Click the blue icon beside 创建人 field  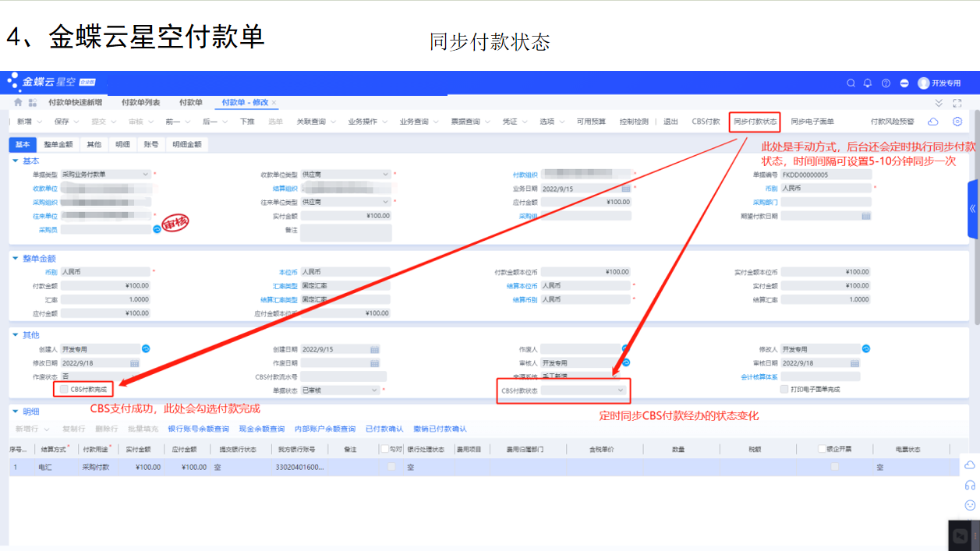click(145, 348)
